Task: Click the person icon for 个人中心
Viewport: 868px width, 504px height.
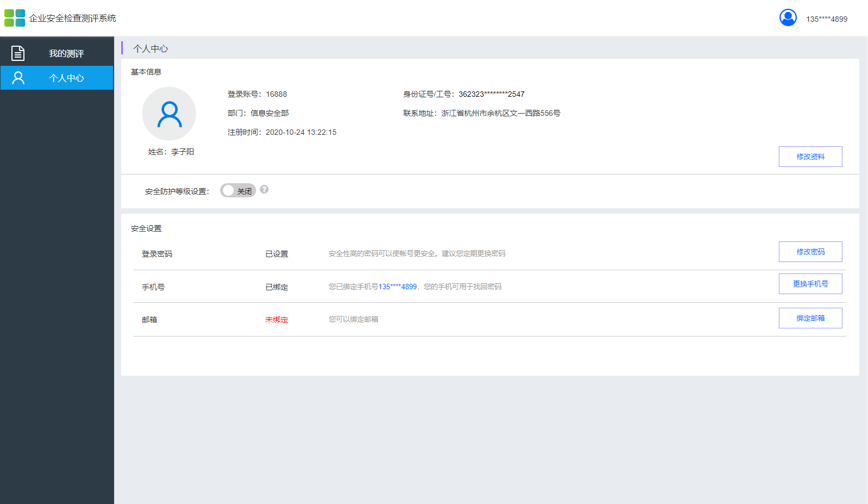Action: pos(18,78)
